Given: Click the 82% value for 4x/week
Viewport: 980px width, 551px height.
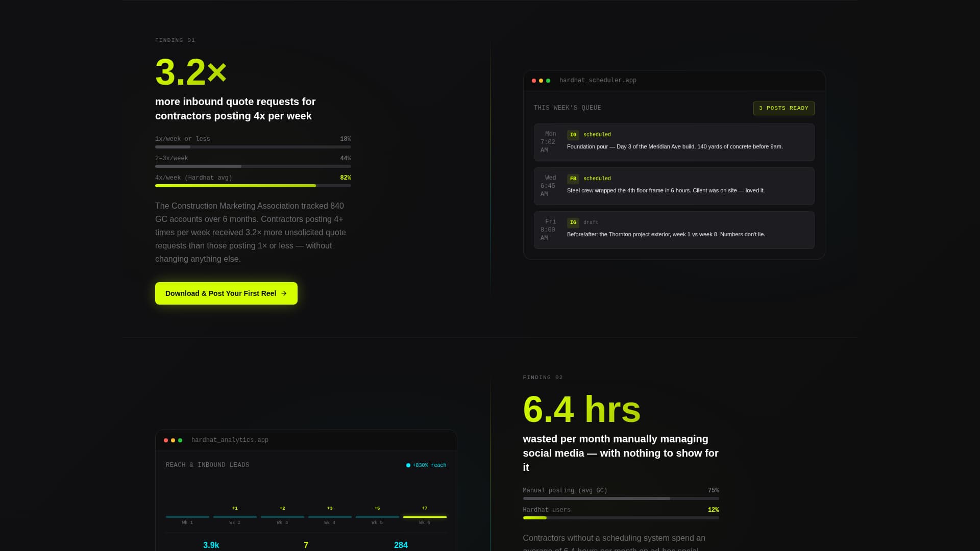Looking at the screenshot, I should pos(346,178).
